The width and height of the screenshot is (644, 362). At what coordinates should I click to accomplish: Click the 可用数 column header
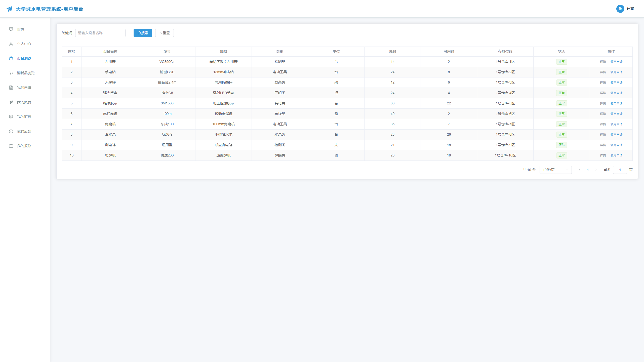coord(449,51)
